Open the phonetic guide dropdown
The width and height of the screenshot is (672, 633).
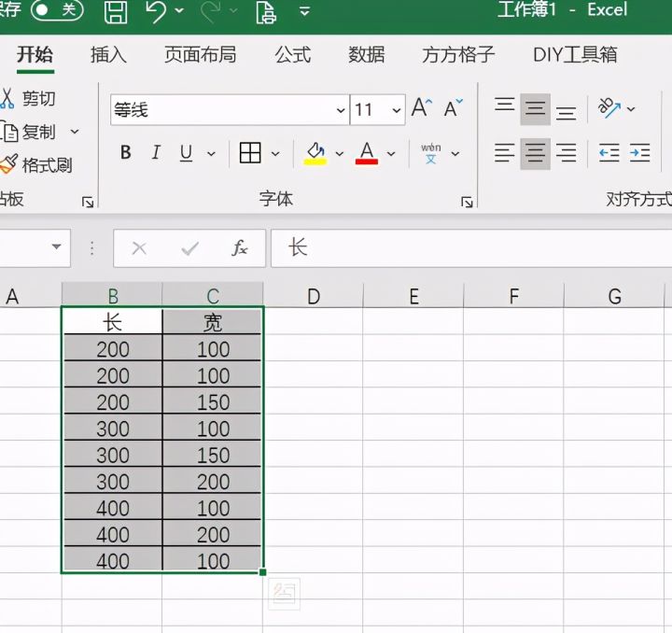tap(455, 153)
